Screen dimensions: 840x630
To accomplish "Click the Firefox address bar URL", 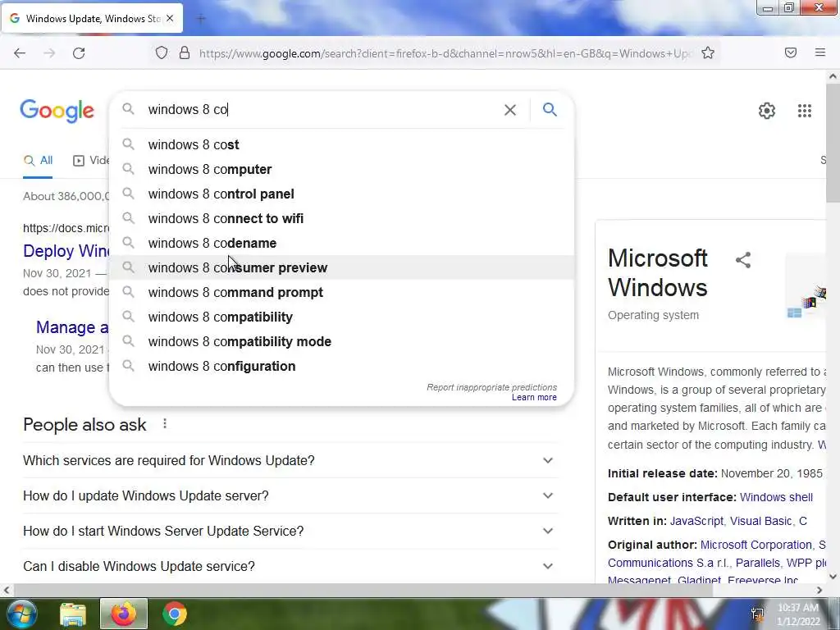I will point(445,53).
